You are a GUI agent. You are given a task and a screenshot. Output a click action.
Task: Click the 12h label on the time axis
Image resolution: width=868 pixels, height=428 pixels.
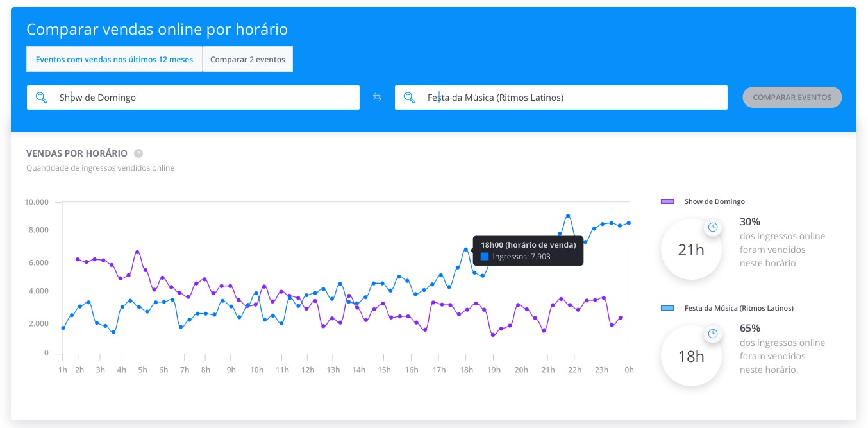click(x=308, y=370)
